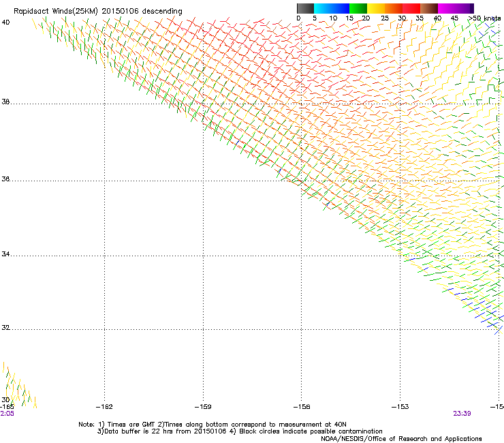Click the longitude label -159
The width and height of the screenshot is (504, 443).
point(203,407)
